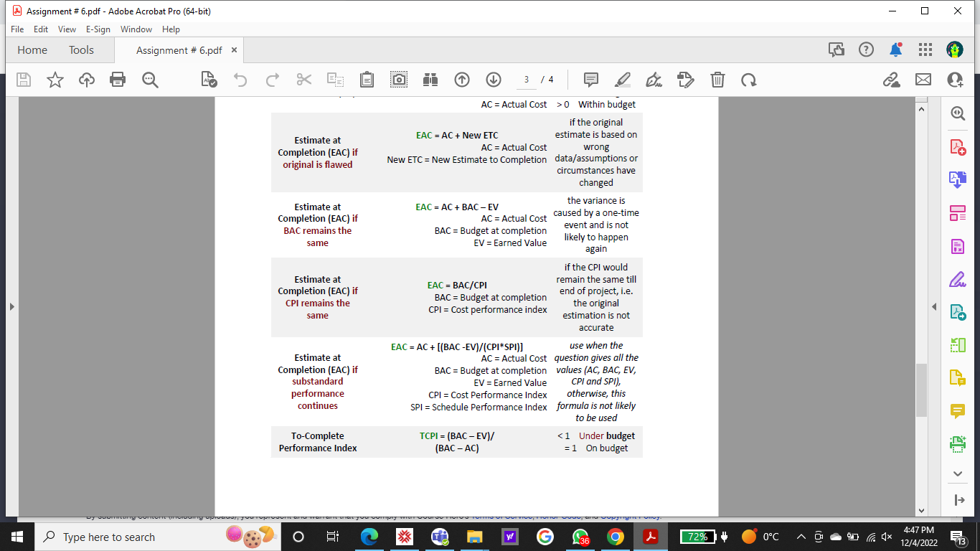The width and height of the screenshot is (980, 551).
Task: Switch to the Tools tab
Action: coord(81,50)
